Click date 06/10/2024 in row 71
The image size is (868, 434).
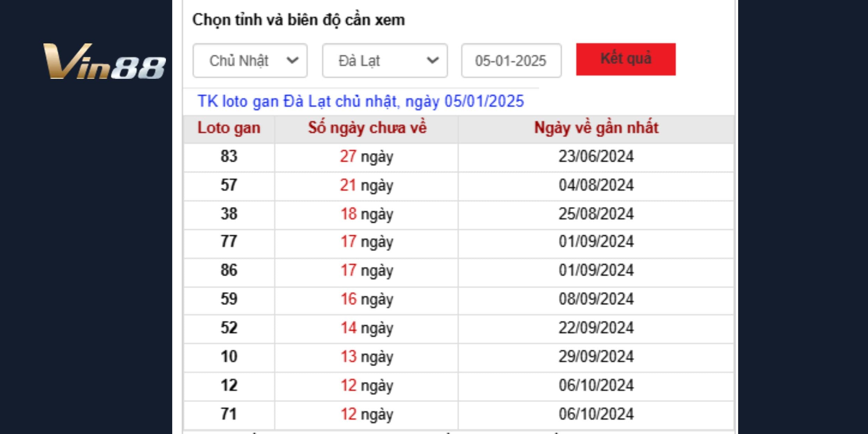pos(596,415)
